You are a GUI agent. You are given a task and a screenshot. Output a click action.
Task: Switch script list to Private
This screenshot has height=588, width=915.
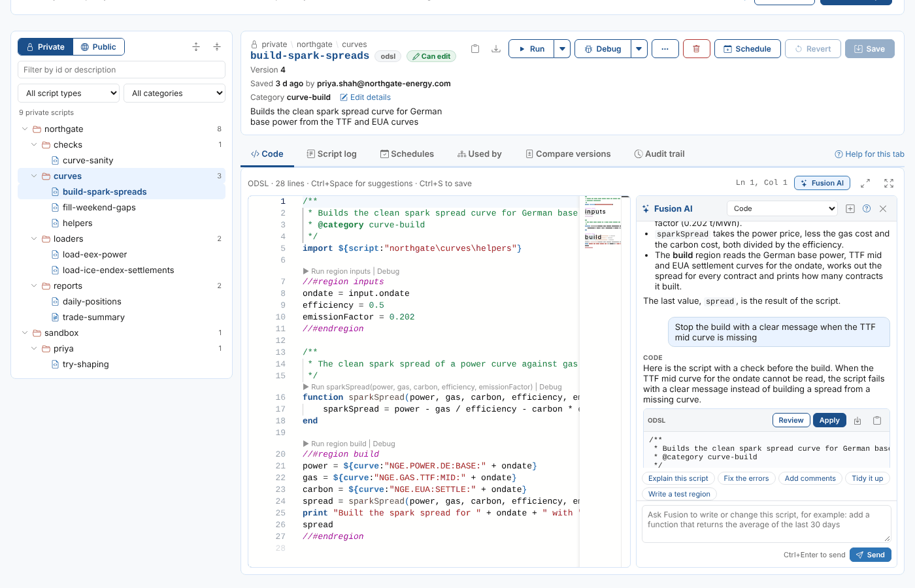(46, 47)
